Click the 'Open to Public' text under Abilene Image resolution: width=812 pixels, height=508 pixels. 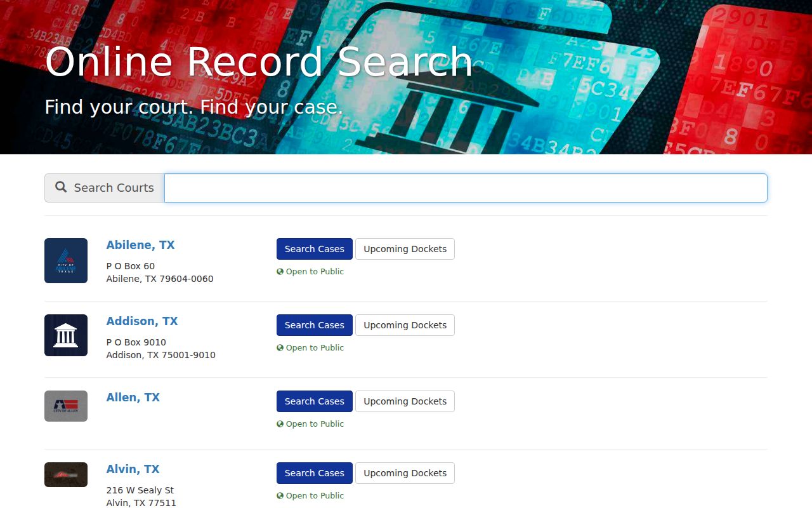(315, 272)
